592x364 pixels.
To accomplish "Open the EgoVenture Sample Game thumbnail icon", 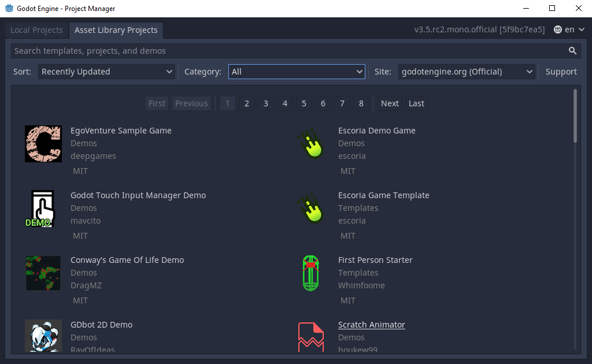I will [x=43, y=143].
